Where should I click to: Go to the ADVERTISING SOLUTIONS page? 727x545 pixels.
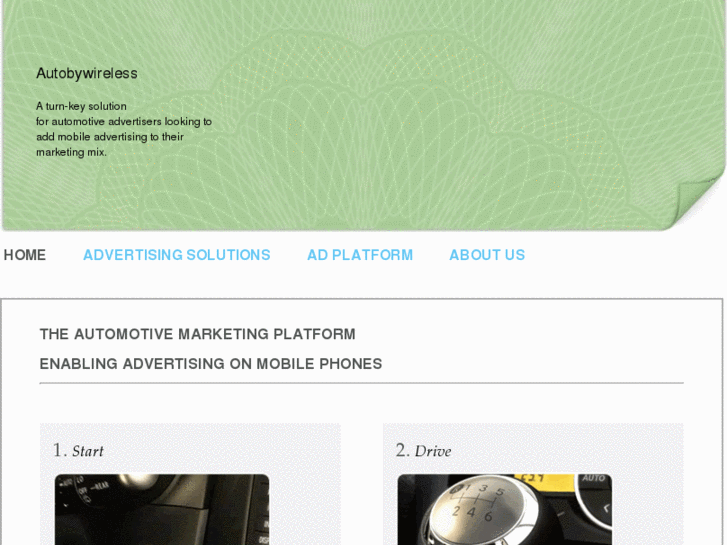[176, 255]
